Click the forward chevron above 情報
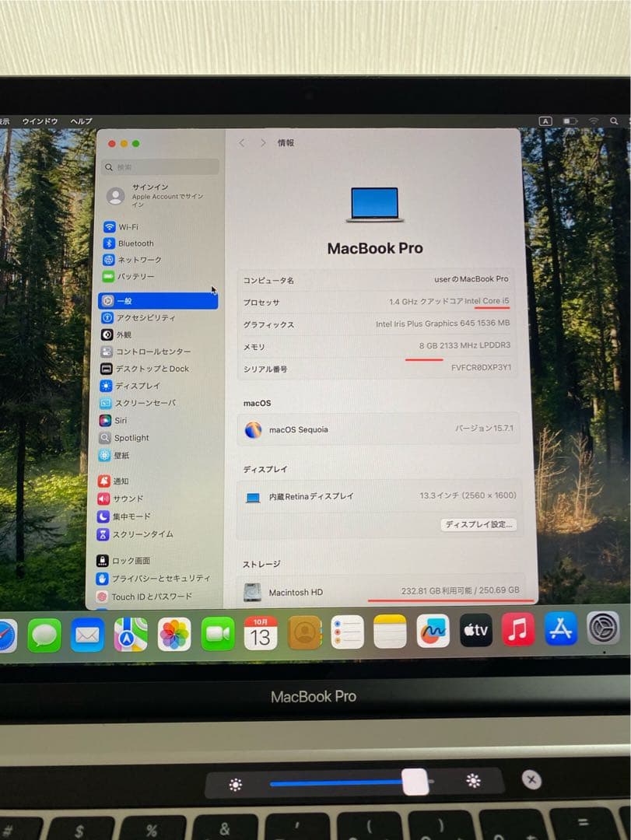Viewport: 631px width, 840px height. (262, 142)
